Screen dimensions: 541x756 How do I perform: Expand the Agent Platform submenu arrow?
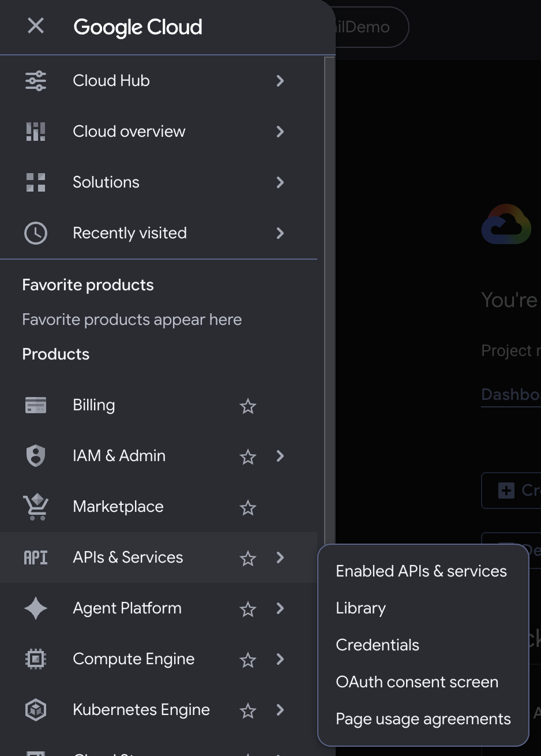click(280, 608)
